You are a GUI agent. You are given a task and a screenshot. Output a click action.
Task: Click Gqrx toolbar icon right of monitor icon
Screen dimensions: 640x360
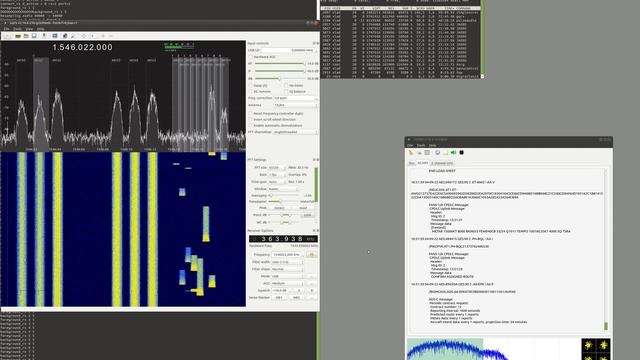pos(64,36)
